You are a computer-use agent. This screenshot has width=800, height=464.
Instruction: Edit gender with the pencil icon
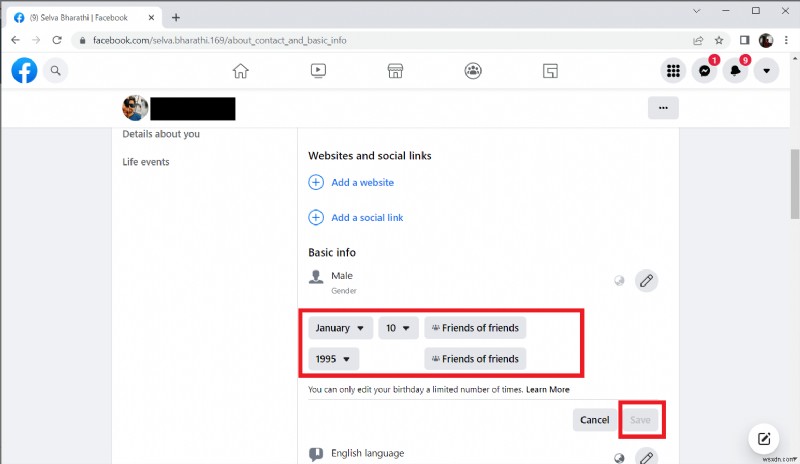tap(646, 281)
